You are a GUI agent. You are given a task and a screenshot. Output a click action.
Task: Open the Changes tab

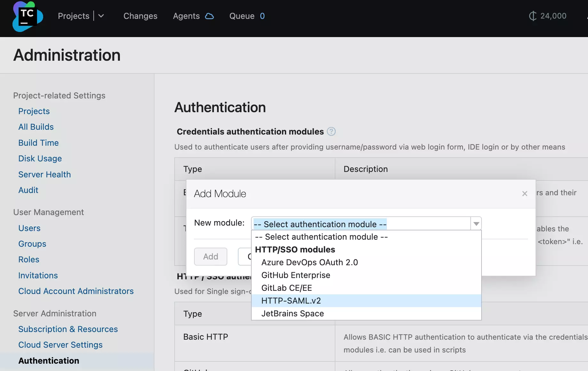[140, 16]
